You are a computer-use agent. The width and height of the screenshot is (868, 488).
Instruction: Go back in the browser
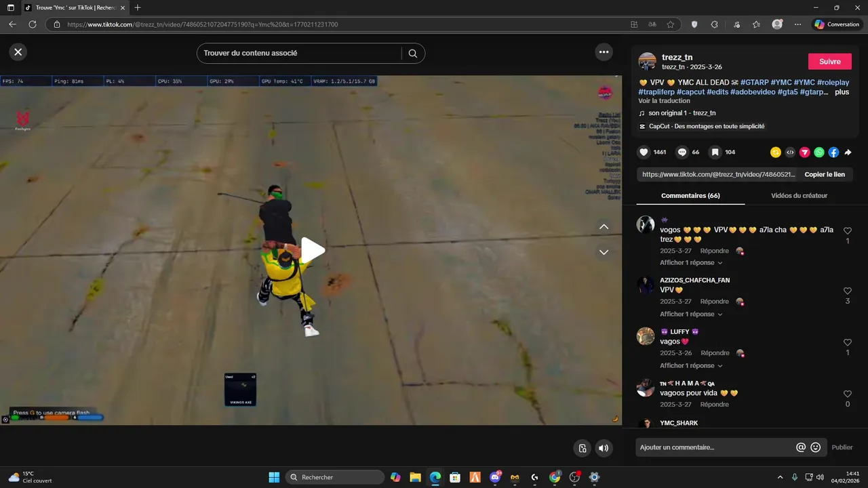pyautogui.click(x=12, y=24)
